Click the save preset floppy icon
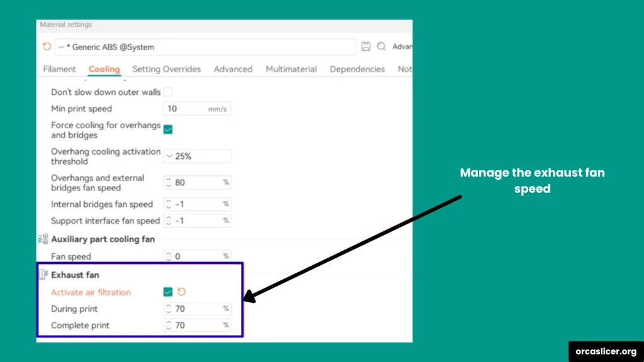 pyautogui.click(x=366, y=47)
